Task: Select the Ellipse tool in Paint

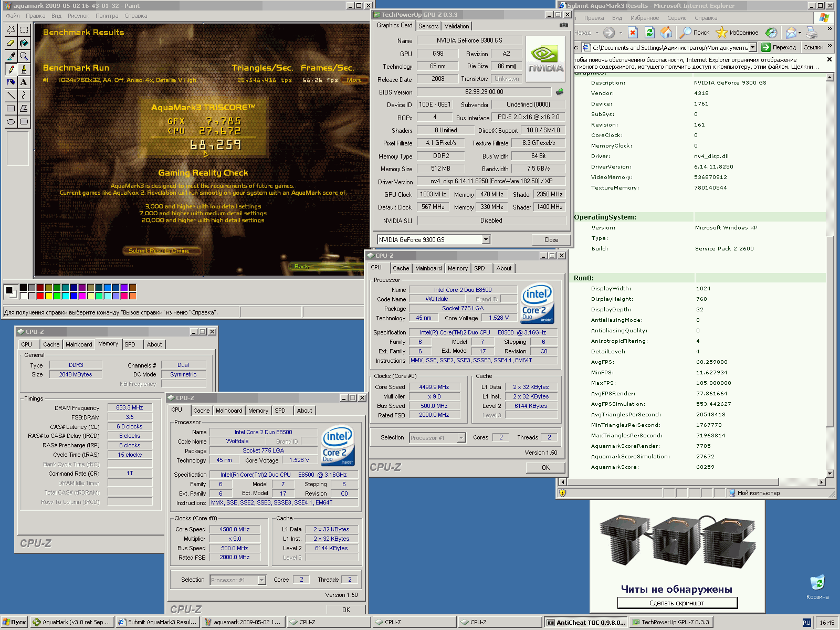Action: [x=11, y=122]
